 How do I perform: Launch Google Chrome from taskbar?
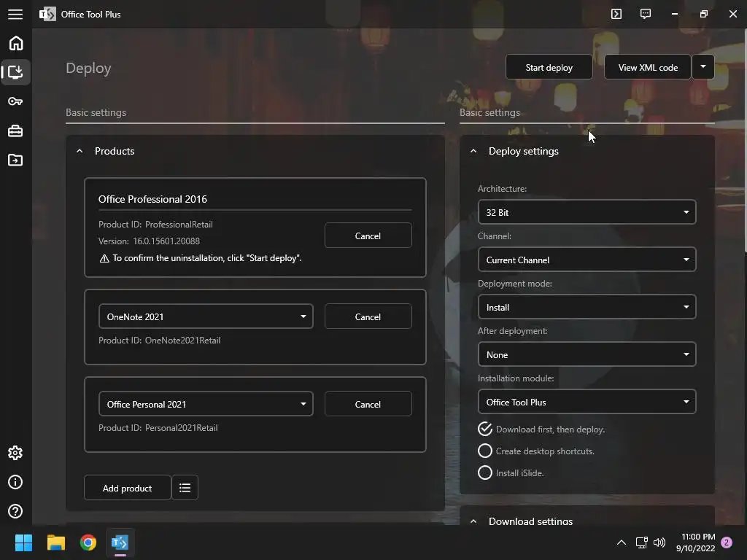coord(88,542)
